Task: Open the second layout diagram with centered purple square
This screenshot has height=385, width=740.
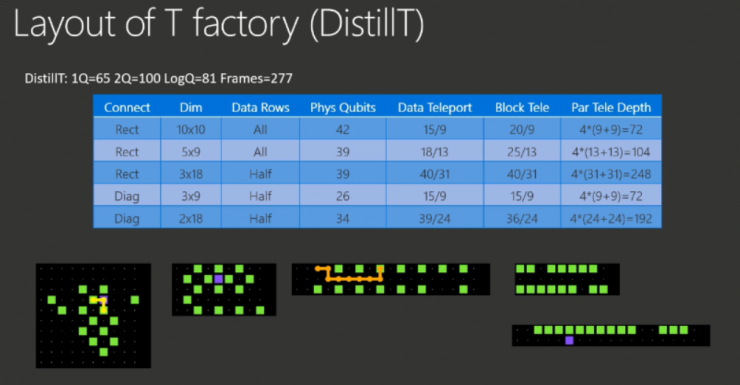Action: pos(224,290)
